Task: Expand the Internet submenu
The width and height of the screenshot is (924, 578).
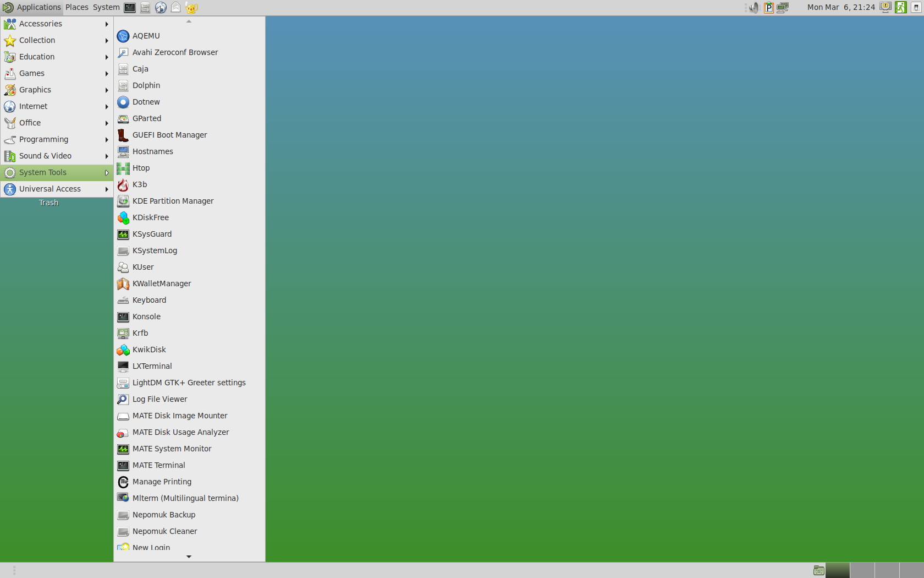Action: coord(57,106)
